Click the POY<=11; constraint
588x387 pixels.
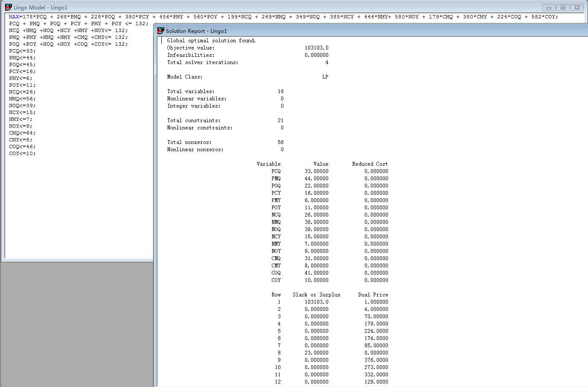coord(22,85)
